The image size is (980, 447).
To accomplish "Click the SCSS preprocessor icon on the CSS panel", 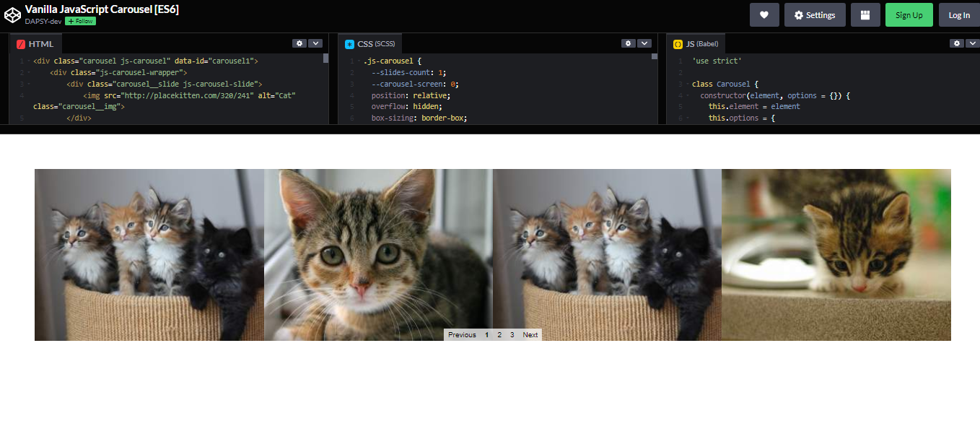I will [x=349, y=43].
